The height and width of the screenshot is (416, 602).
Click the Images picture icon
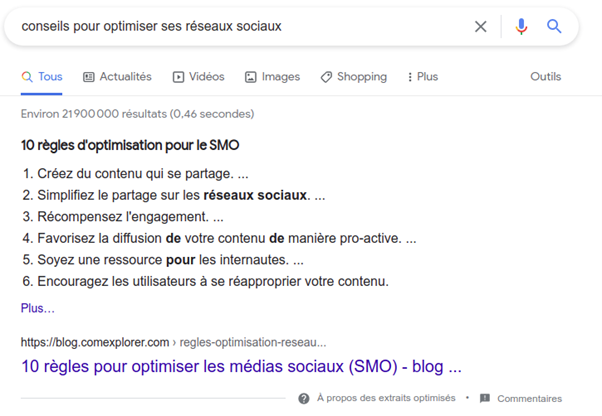coord(250,77)
